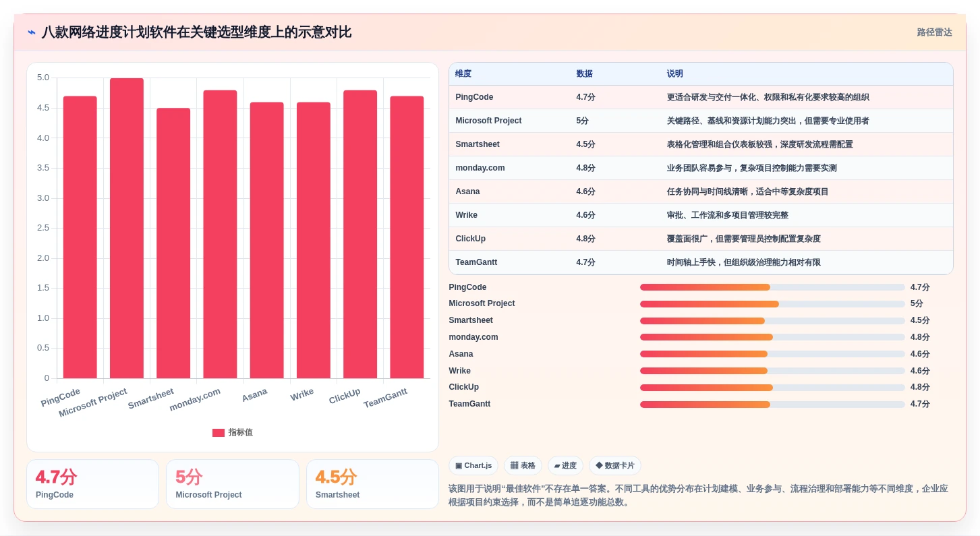Click the monday.com progress bar

click(x=772, y=337)
